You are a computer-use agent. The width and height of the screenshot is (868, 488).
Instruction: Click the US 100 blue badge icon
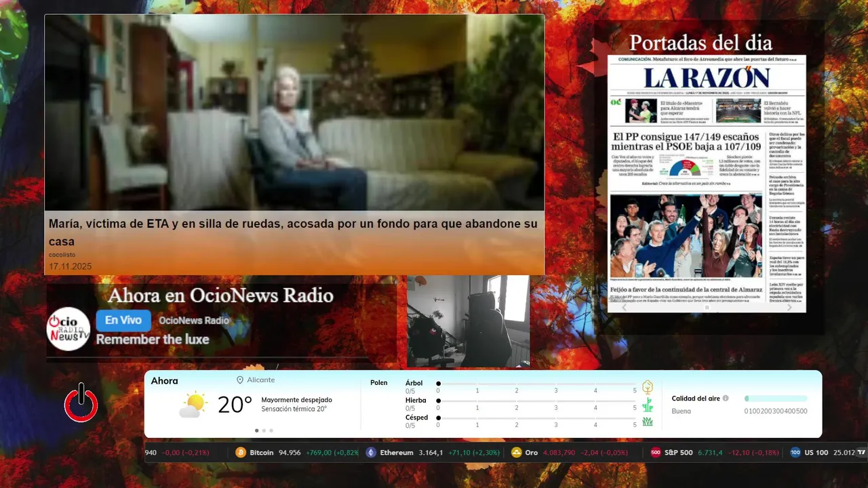(795, 453)
